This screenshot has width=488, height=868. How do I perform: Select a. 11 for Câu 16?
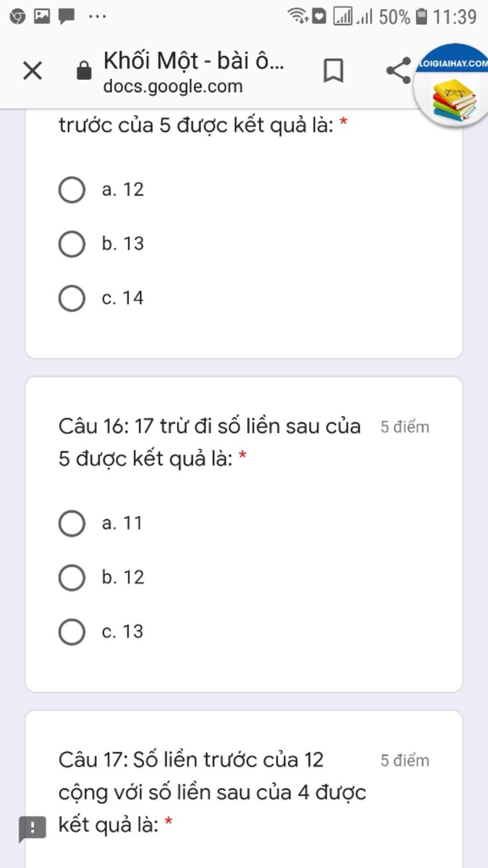tap(101, 524)
